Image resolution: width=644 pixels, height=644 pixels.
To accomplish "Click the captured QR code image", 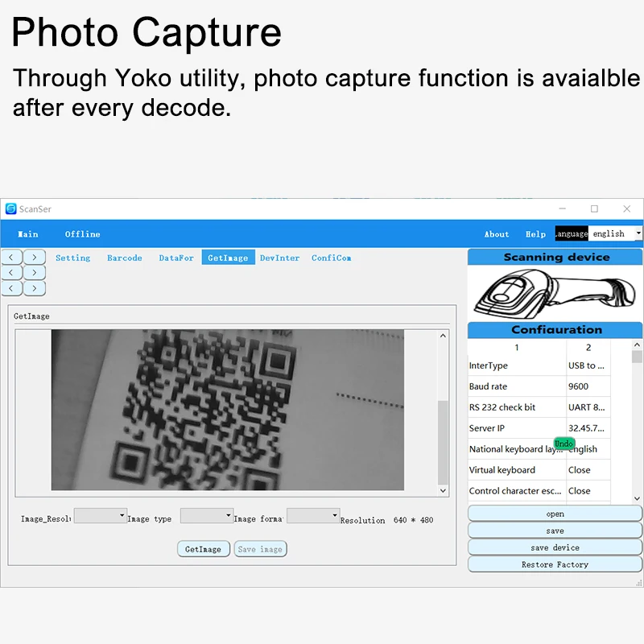I will coord(228,410).
